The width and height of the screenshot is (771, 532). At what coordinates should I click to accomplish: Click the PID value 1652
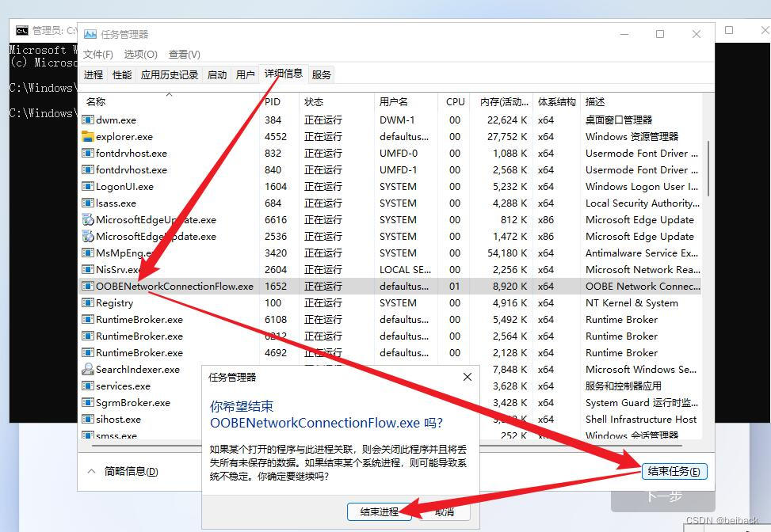tap(276, 287)
